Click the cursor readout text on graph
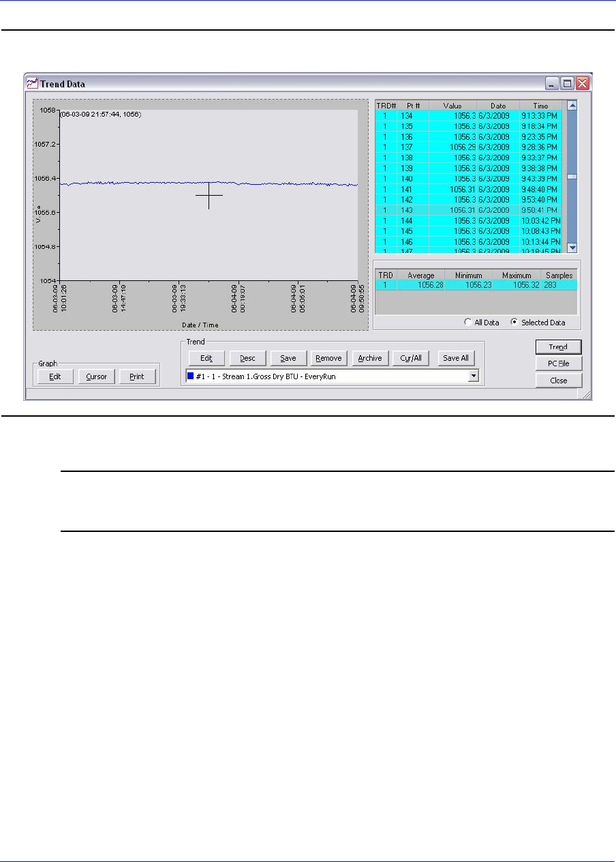Viewport: 616px width, 862px height. (100, 115)
